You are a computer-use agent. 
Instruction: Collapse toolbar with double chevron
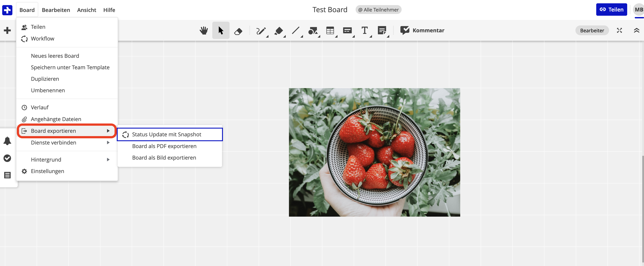click(636, 31)
